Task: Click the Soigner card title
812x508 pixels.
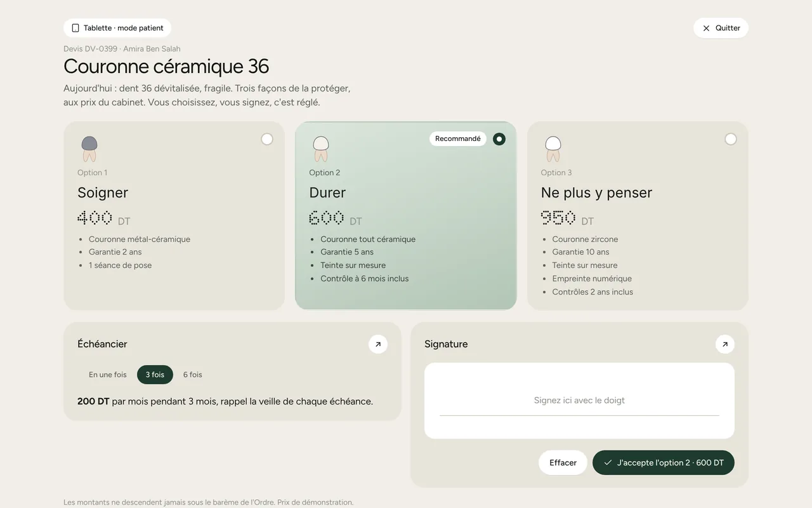Action: (x=103, y=192)
